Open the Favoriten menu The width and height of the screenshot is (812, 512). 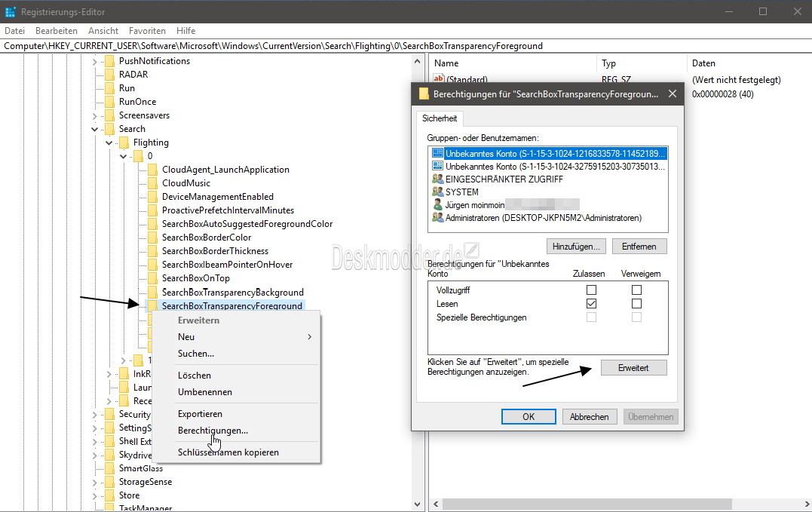pos(147,31)
